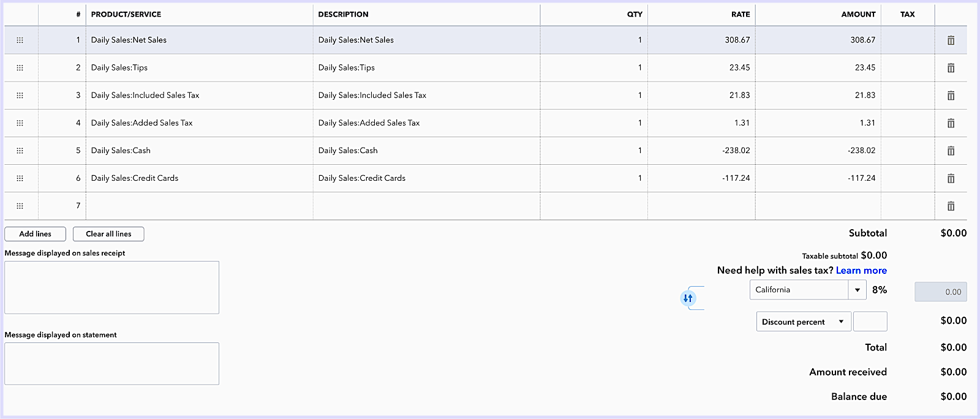Click trash icon on empty line 7
Image resolution: width=980 pixels, height=419 pixels.
click(x=951, y=206)
